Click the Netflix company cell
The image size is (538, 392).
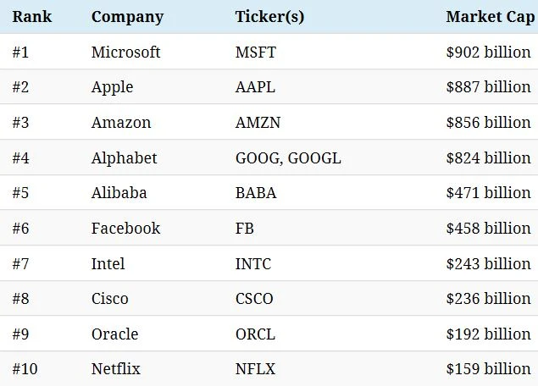tap(115, 370)
